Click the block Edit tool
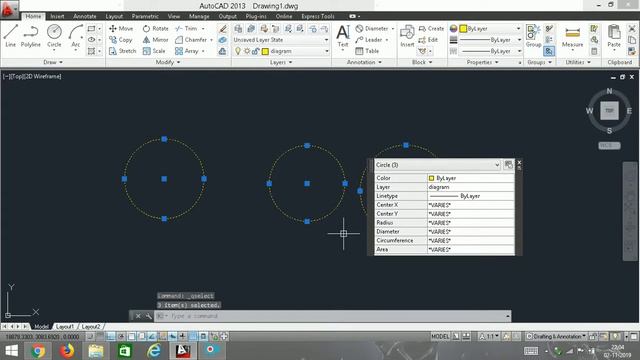Viewport: 640px width, 360px height. [x=428, y=40]
